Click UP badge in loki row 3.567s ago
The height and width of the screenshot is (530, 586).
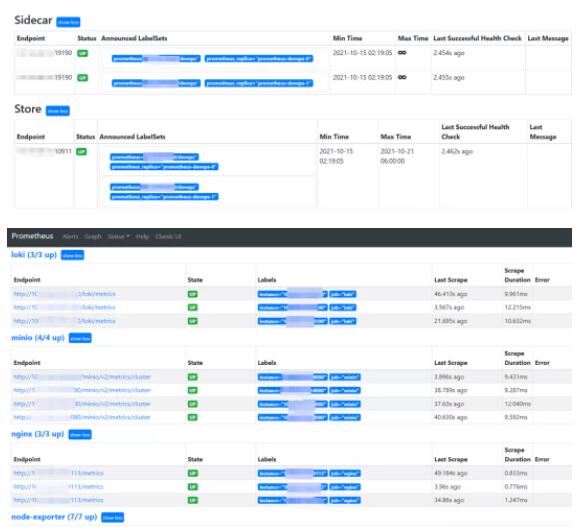coord(192,308)
